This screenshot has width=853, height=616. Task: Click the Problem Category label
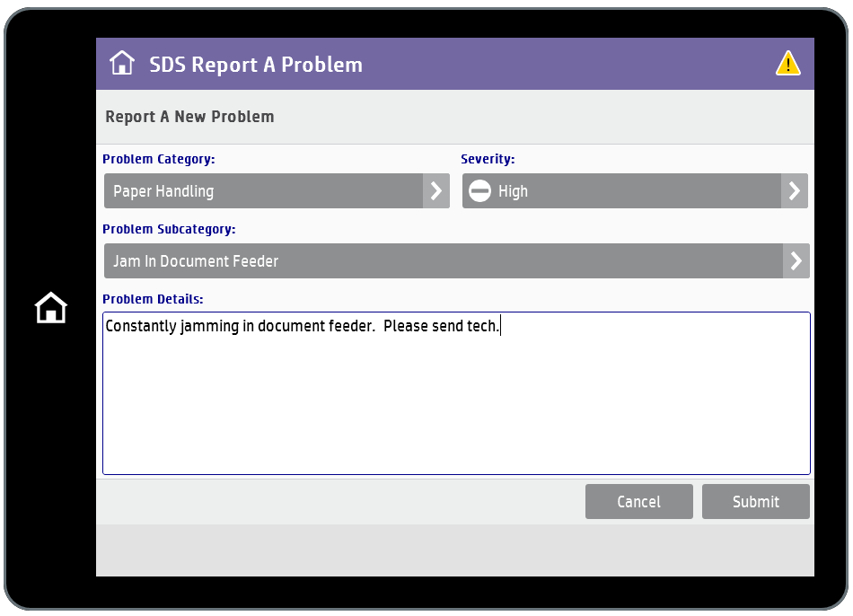point(159,159)
